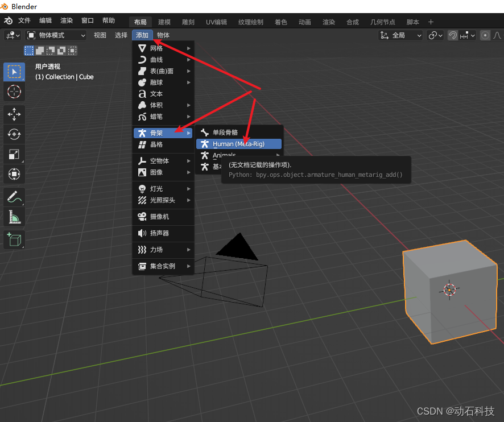
Task: Open the 物体模式 mode dropdown
Action: [56, 35]
